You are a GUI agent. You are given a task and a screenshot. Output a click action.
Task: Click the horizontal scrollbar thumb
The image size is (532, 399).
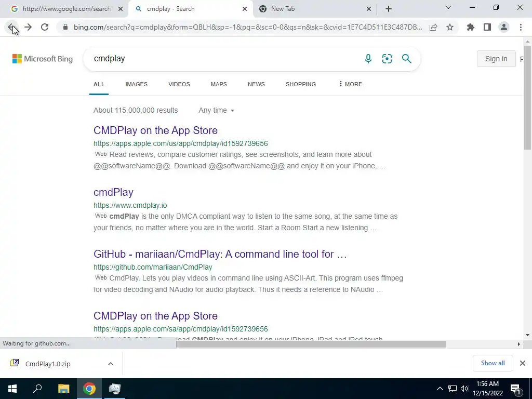pos(311,344)
